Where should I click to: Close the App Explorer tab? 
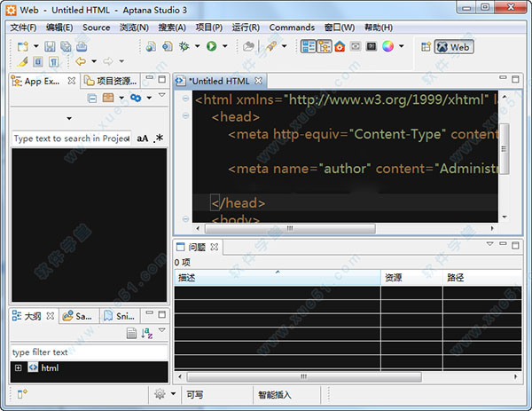(x=72, y=81)
